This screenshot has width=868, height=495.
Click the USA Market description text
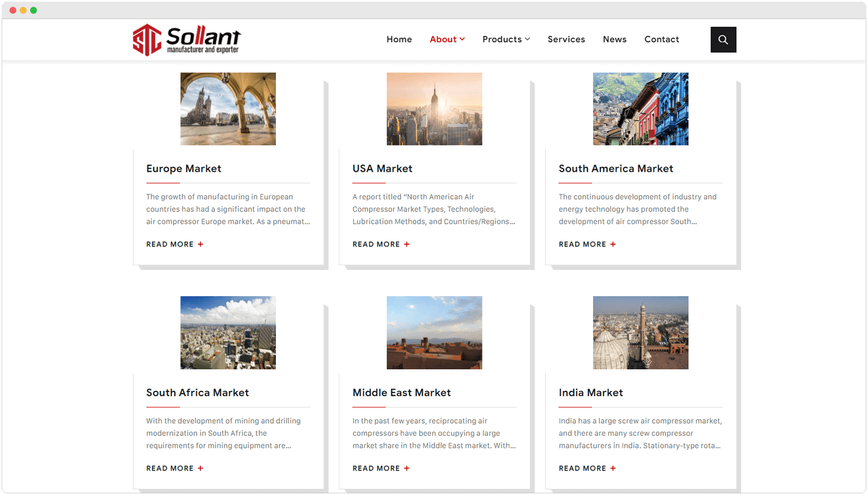click(434, 209)
